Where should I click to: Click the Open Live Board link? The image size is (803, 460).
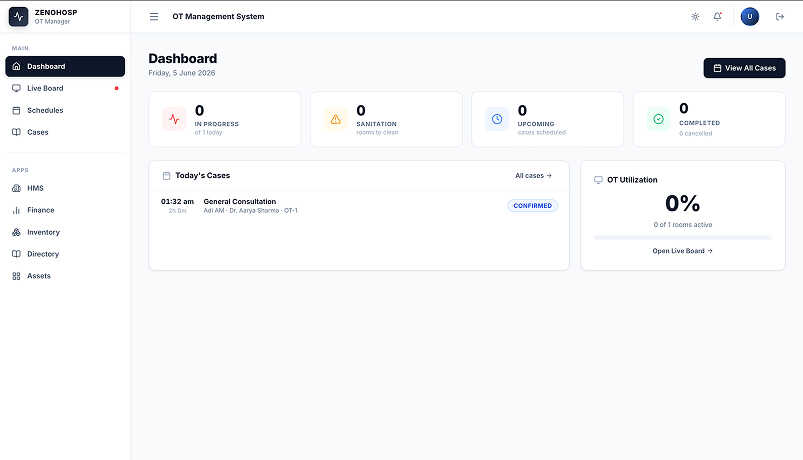(682, 251)
